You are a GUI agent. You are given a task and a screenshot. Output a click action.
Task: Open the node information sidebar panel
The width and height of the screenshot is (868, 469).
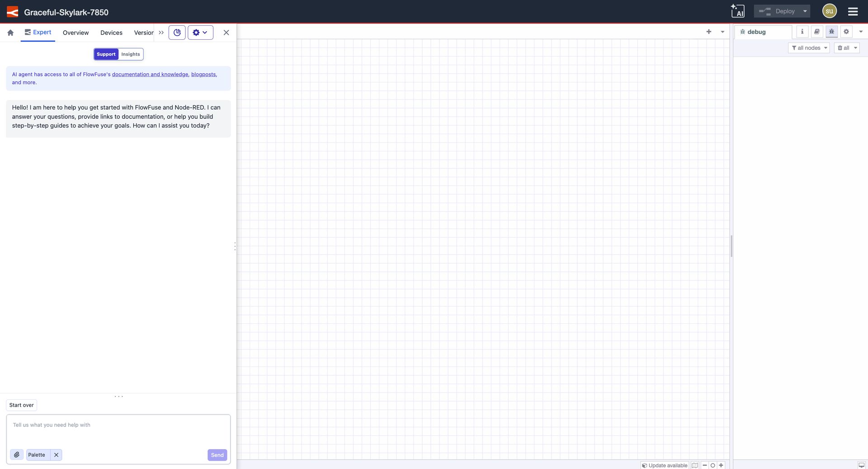[802, 32]
